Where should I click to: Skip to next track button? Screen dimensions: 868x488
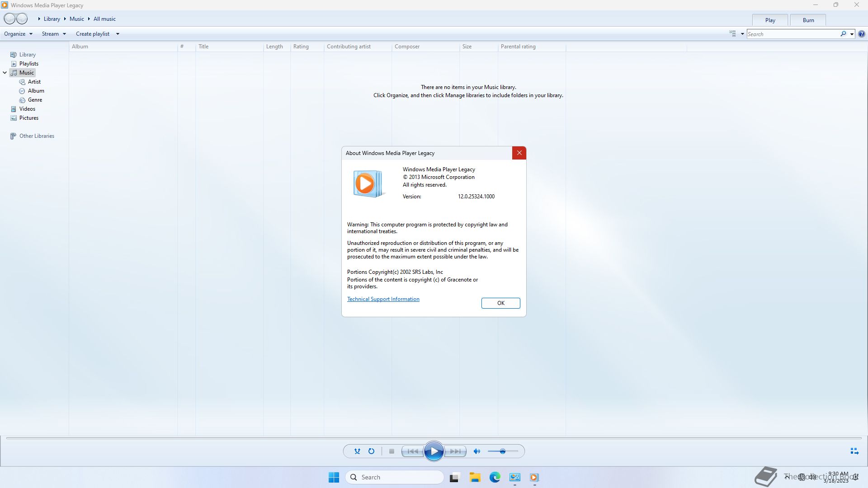(x=455, y=451)
